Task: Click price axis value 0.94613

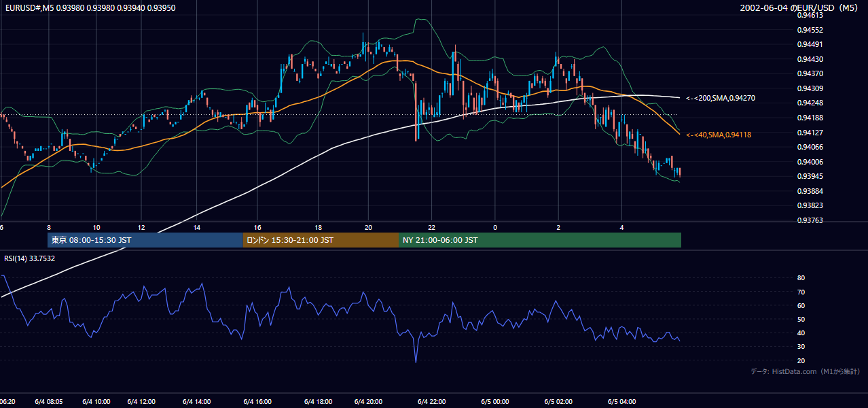Action: point(810,15)
